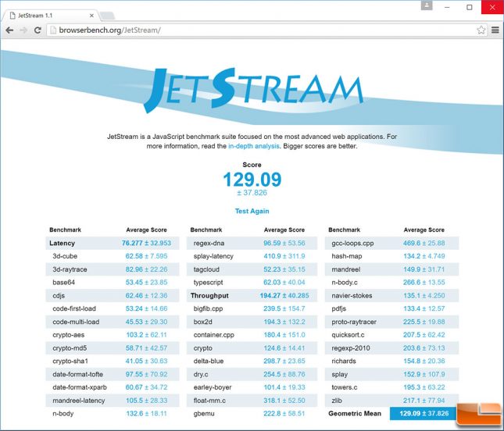This screenshot has width=504, height=431.
Task: Open the Latency score 76.277 ± 32.953
Action: pyautogui.click(x=146, y=243)
